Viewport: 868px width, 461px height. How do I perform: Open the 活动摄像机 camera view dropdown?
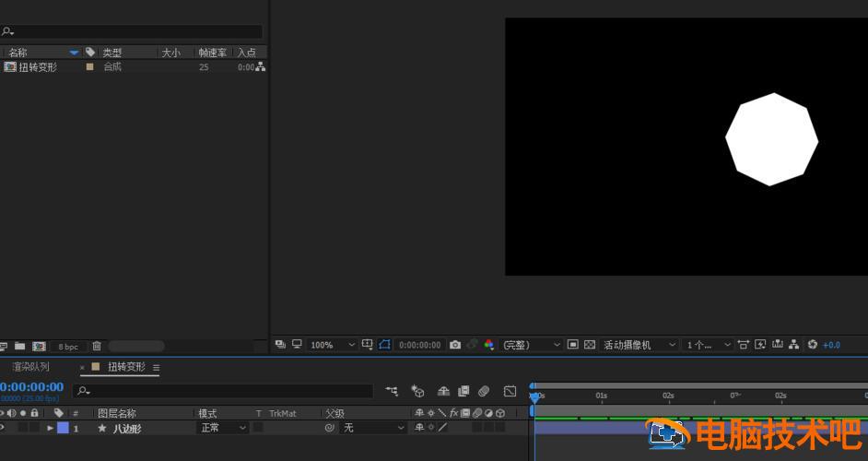[639, 345]
